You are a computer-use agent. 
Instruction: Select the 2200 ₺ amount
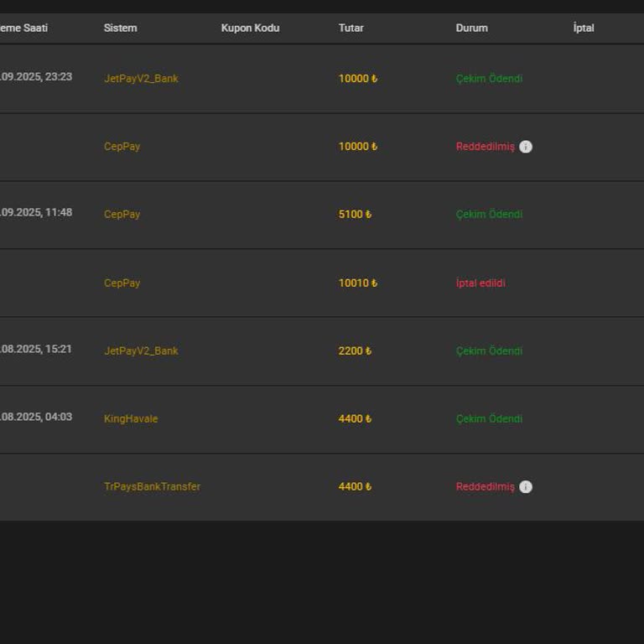click(355, 351)
